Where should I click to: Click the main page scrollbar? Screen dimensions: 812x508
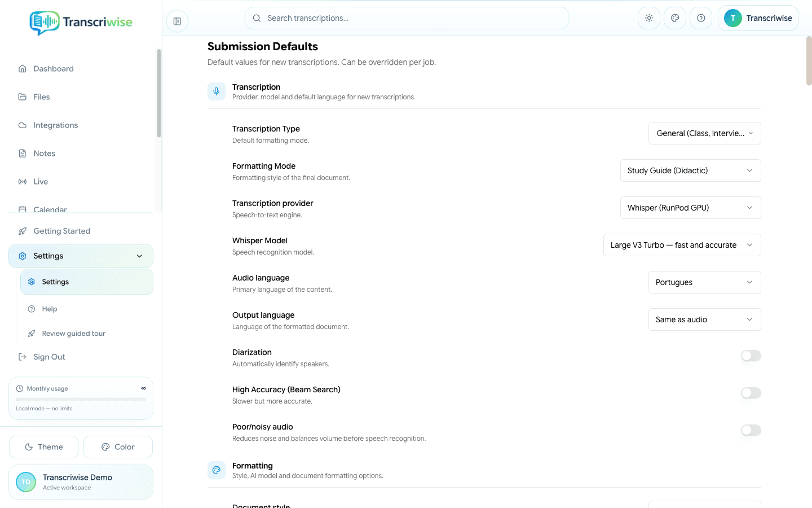pyautogui.click(x=809, y=61)
